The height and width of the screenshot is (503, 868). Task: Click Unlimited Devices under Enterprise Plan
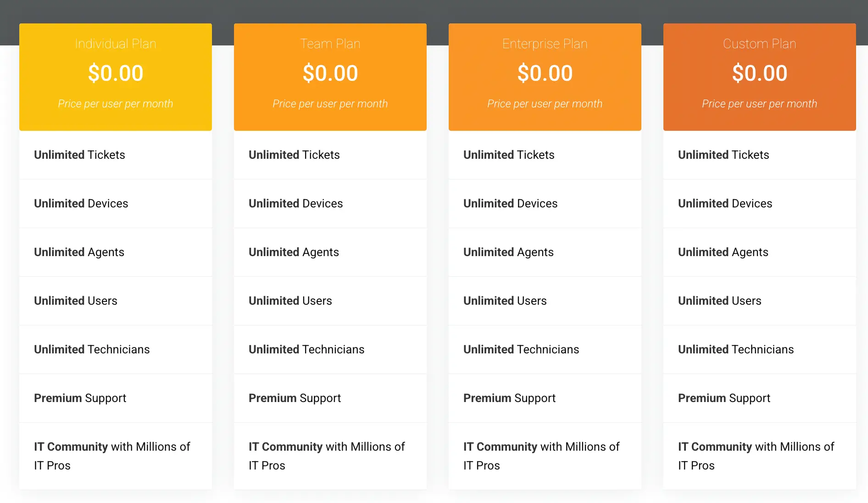coord(510,203)
